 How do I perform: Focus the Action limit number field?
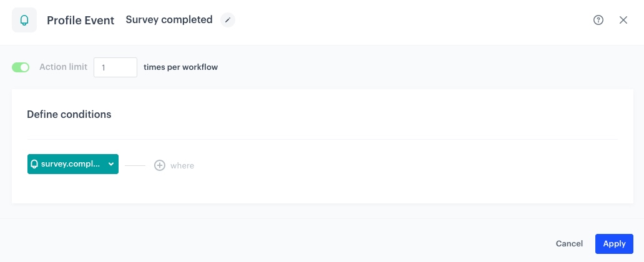(115, 67)
